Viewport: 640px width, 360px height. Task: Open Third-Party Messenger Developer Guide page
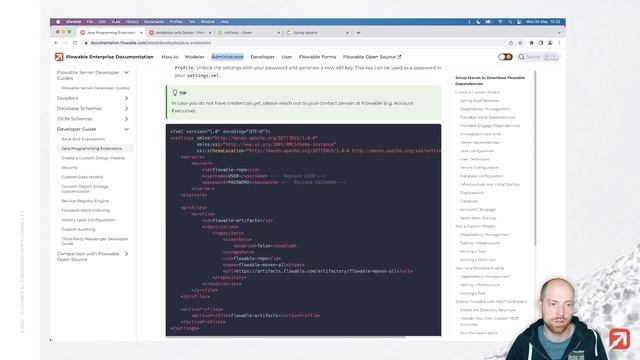95,241
